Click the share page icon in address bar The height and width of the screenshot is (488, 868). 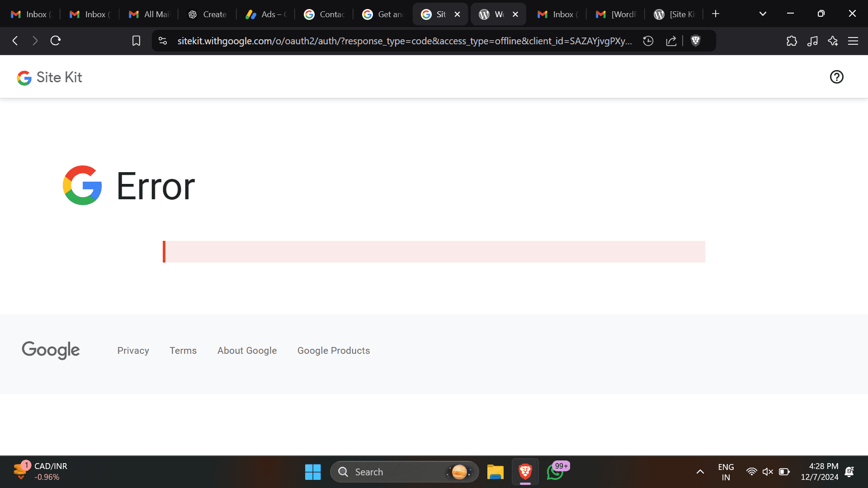(x=671, y=41)
